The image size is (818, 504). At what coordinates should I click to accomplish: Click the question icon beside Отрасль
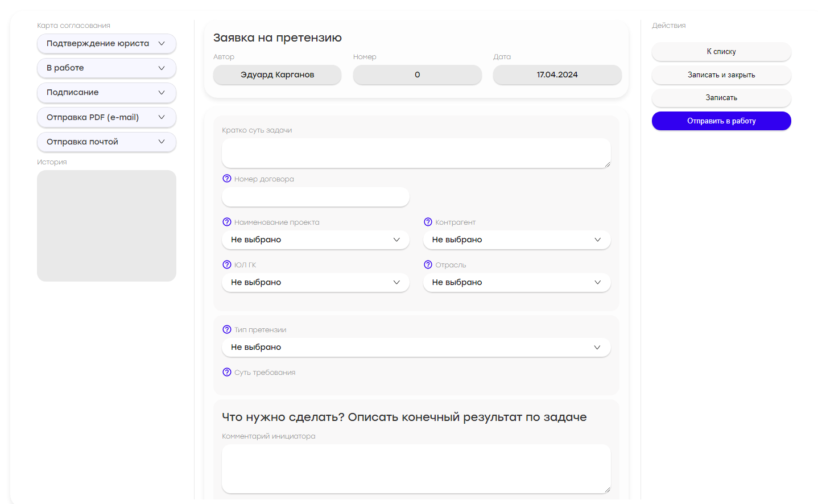coord(428,265)
